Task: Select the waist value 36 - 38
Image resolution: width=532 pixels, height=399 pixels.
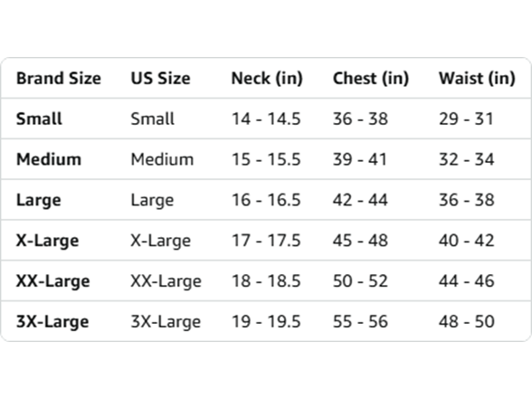Action: point(467,200)
